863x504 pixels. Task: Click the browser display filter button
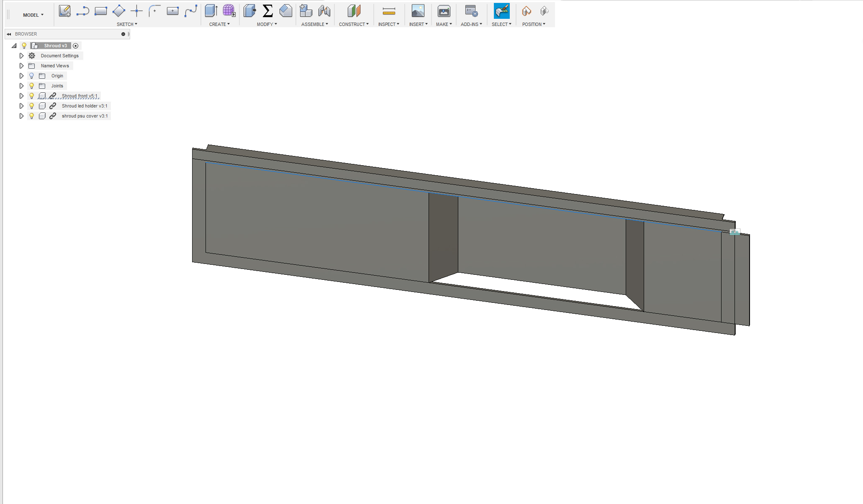123,34
